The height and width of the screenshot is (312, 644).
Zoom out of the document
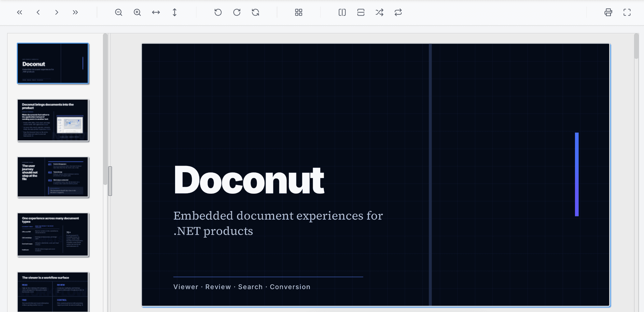[x=118, y=12]
